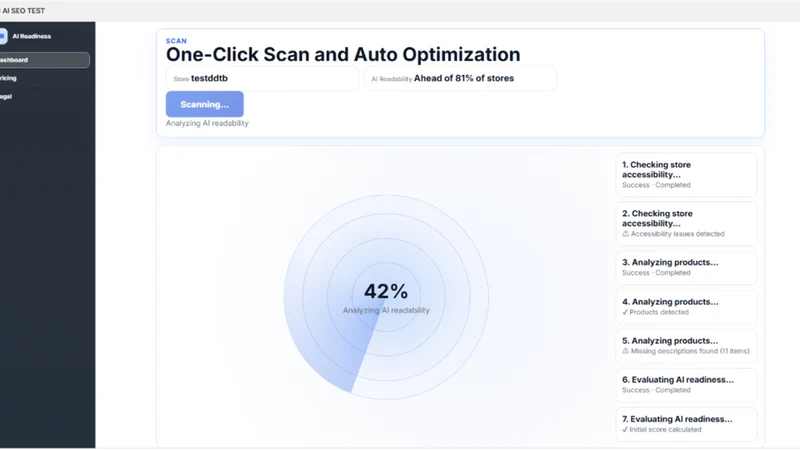
Task: Click checkmark icon beside Products detected
Action: point(625,312)
